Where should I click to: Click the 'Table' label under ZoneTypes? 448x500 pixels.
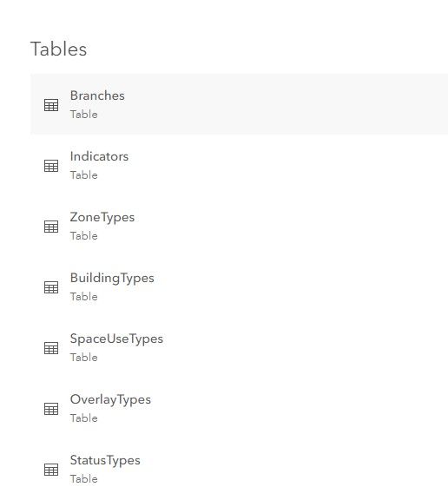(x=84, y=235)
